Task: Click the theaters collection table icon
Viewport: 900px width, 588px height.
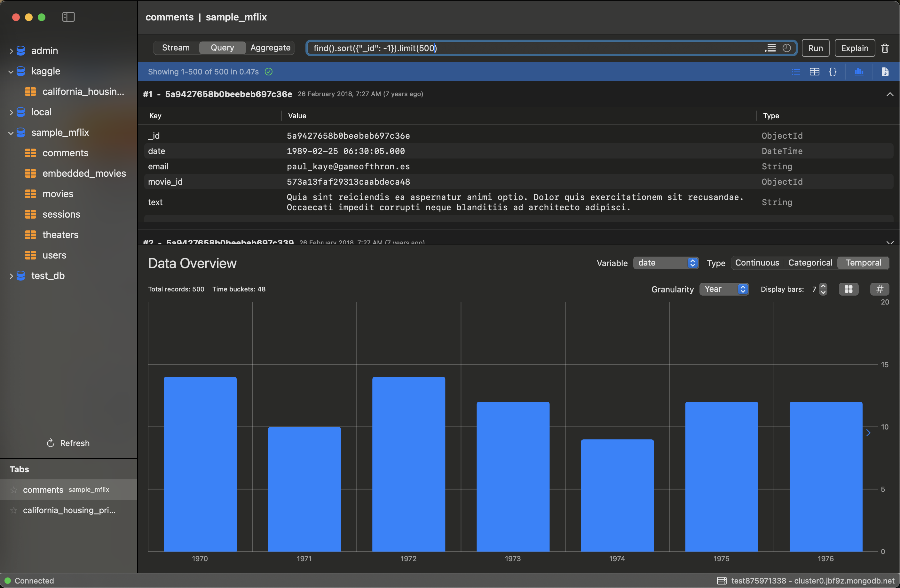Action: pos(30,235)
